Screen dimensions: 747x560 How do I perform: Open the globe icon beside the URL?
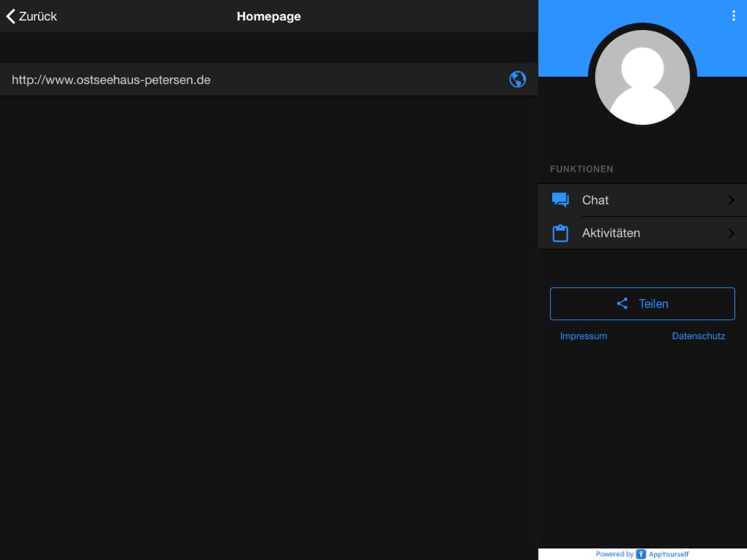point(518,79)
